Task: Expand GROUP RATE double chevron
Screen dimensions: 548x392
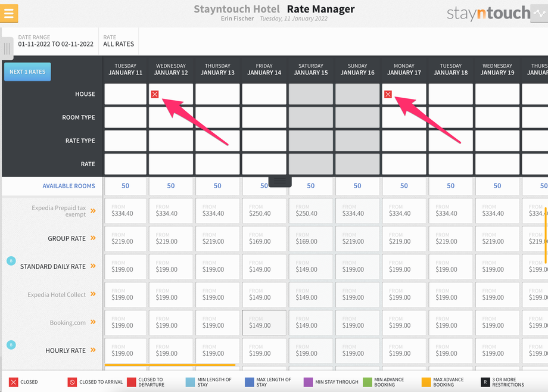Action: (x=93, y=238)
